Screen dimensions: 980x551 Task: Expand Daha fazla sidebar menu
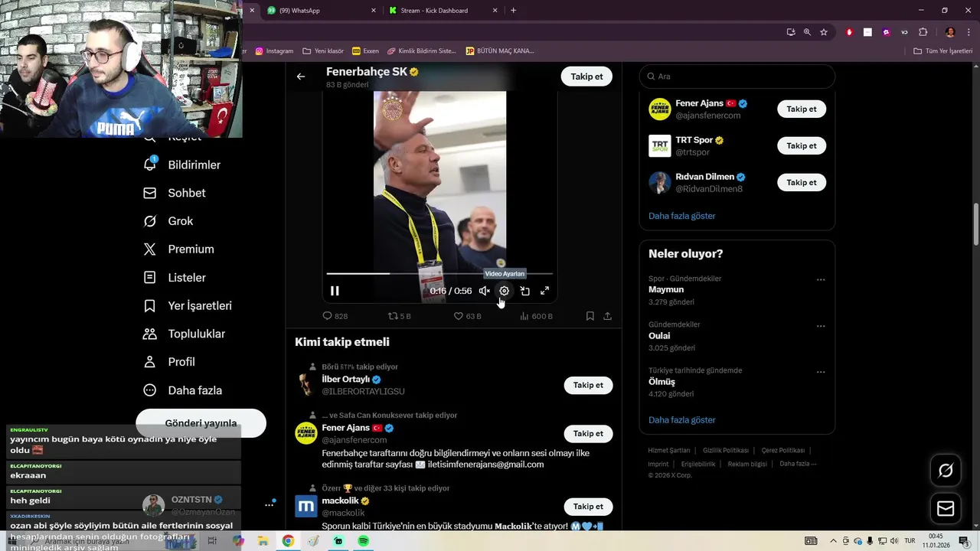point(183,390)
